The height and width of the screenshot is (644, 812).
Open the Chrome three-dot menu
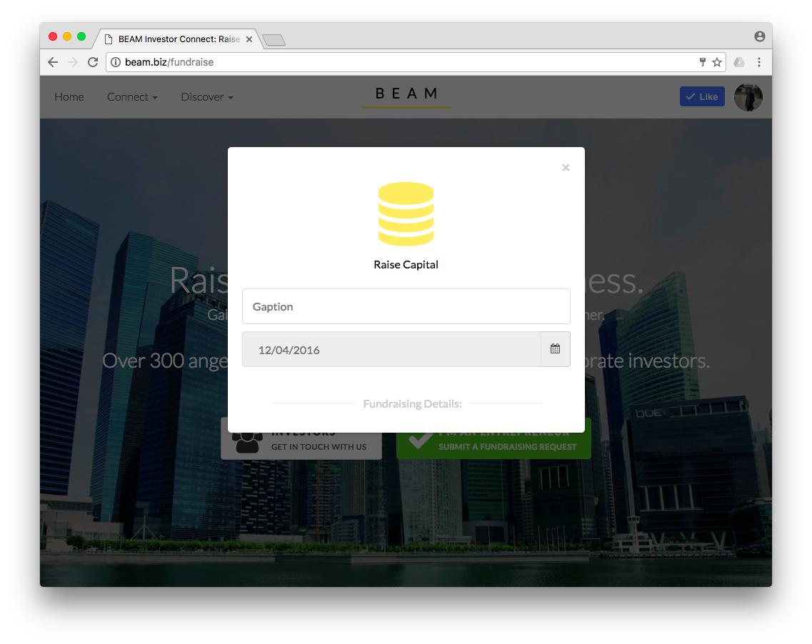[x=759, y=62]
